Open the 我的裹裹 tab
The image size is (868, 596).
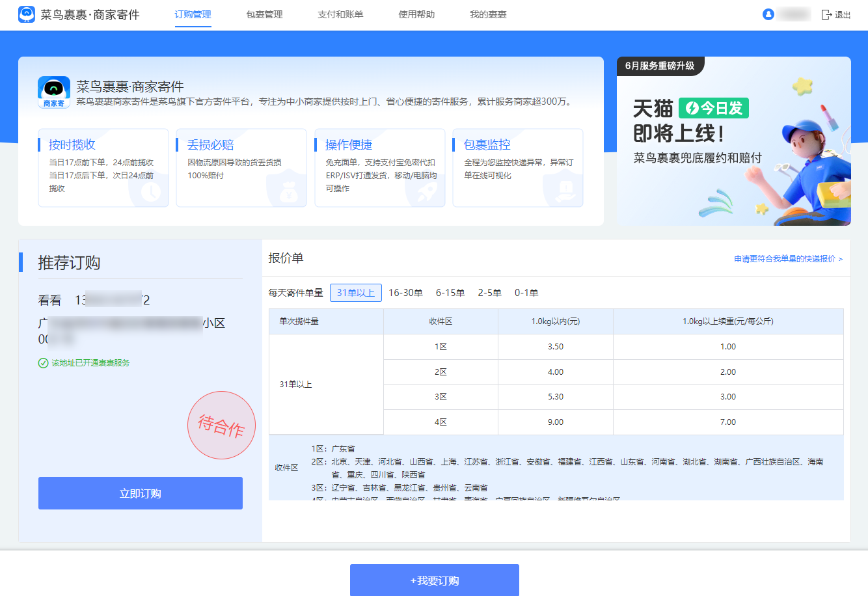pos(488,14)
